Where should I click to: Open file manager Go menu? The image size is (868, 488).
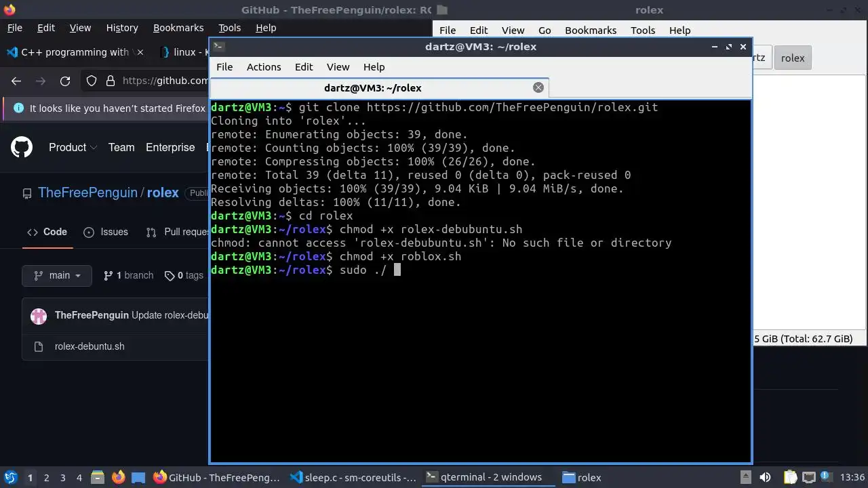tap(545, 30)
